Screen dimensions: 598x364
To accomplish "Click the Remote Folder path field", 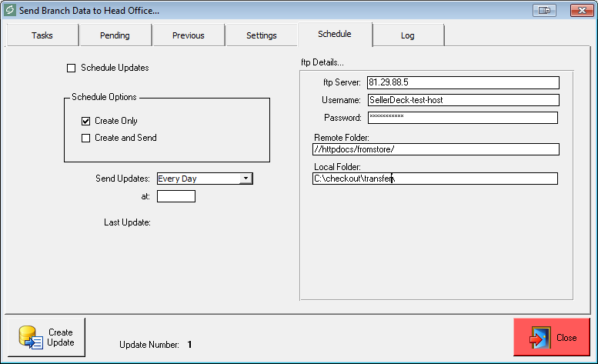I will click(x=435, y=149).
